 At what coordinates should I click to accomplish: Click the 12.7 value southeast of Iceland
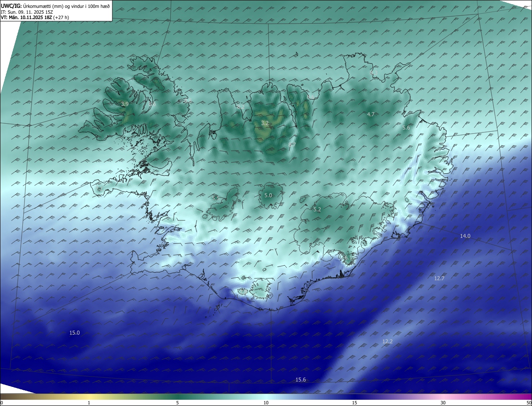tap(439, 278)
